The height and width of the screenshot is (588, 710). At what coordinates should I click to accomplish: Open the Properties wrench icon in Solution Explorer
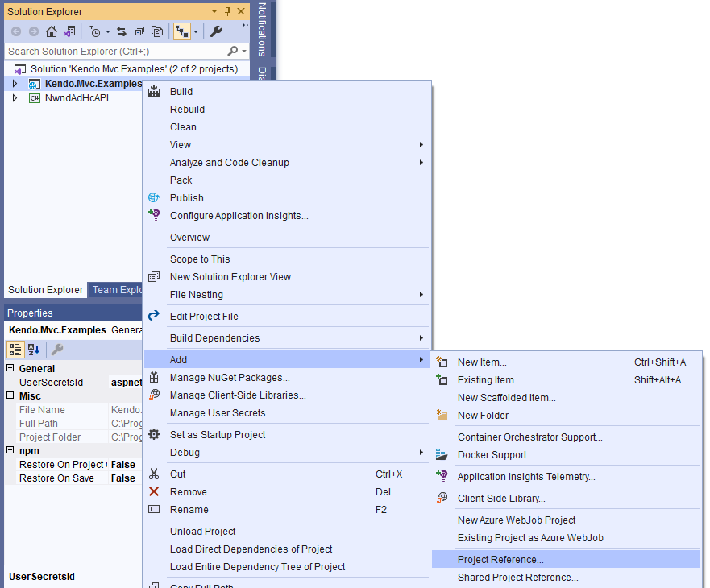[216, 31]
